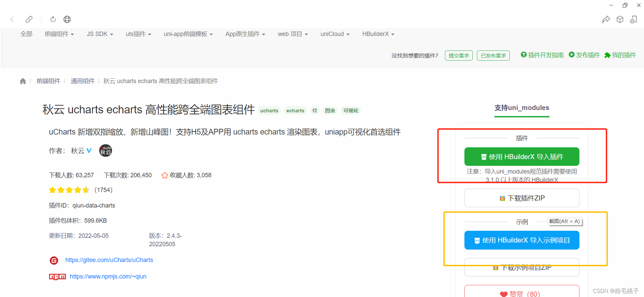
Task: Click the (1754) ratings count
Action: 104,190
